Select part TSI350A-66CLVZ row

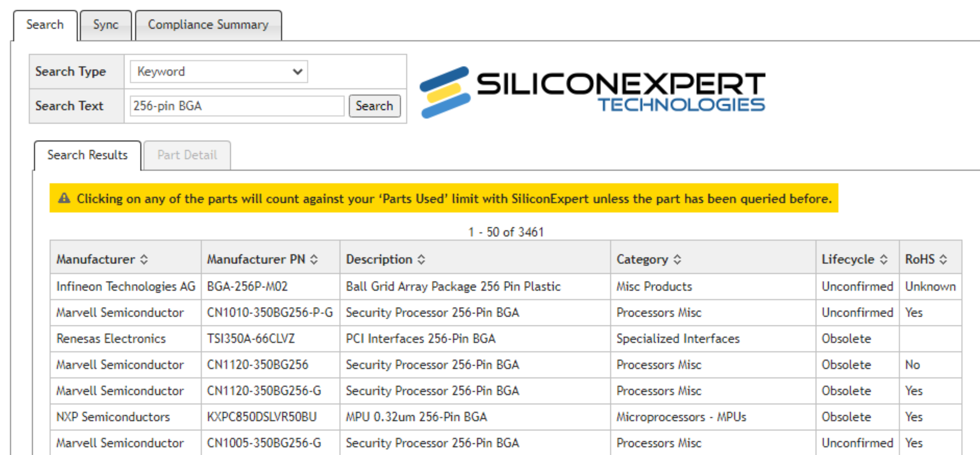(505, 339)
